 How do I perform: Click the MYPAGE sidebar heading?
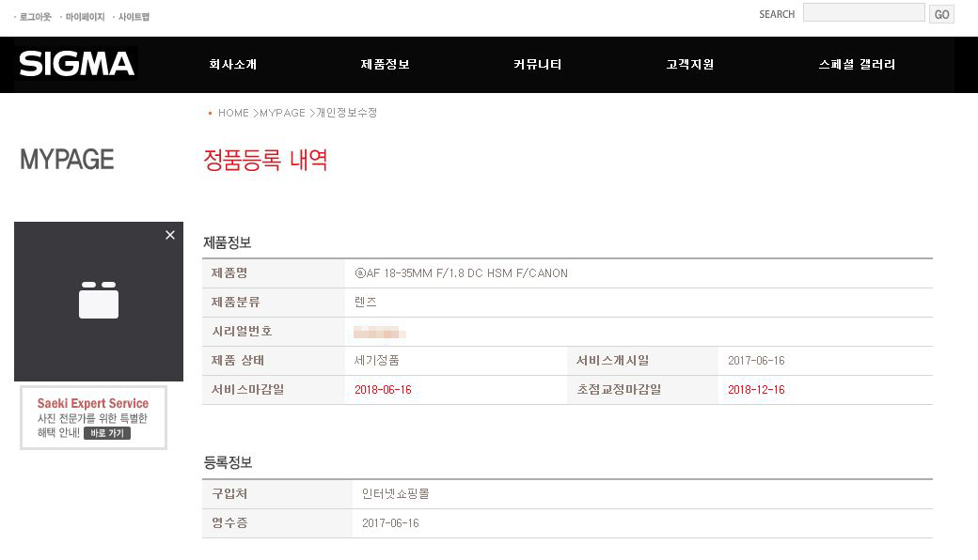pos(67,160)
